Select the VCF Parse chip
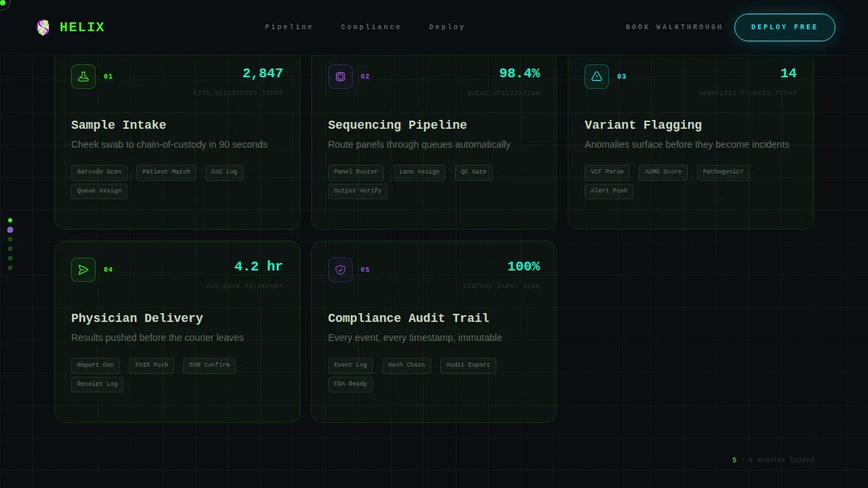Viewport: 868px width, 488px height. tap(607, 172)
